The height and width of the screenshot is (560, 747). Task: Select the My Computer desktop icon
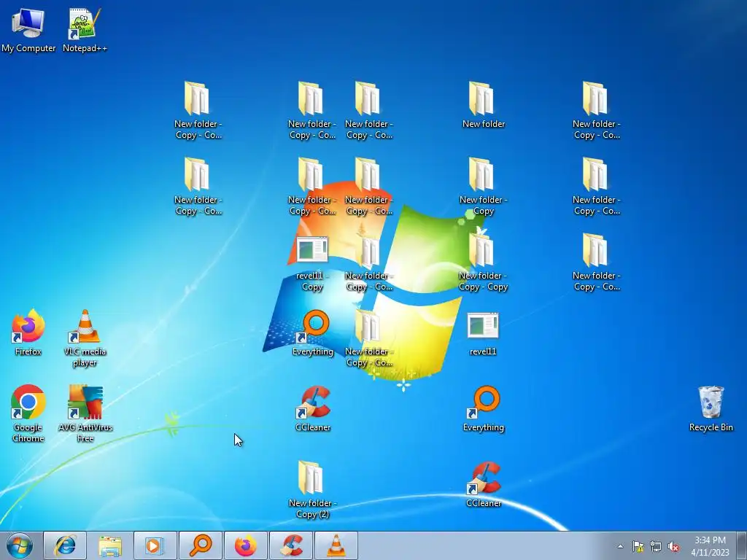(x=28, y=30)
